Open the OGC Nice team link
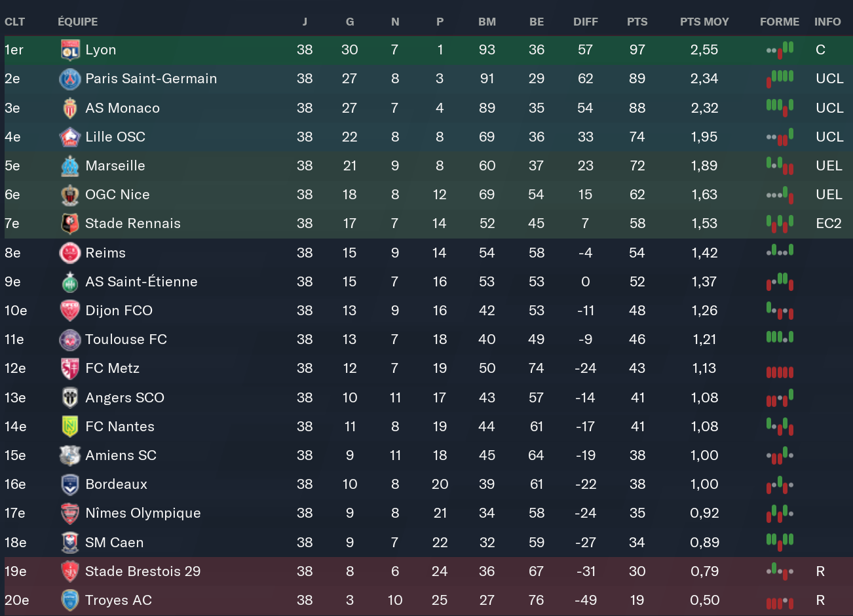Image resolution: width=853 pixels, height=616 pixels. (117, 195)
